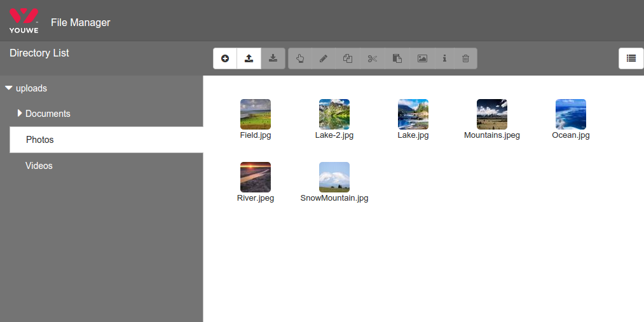Click the paste clipboard icon
Screen dimensions: 644x322
[x=397, y=58]
